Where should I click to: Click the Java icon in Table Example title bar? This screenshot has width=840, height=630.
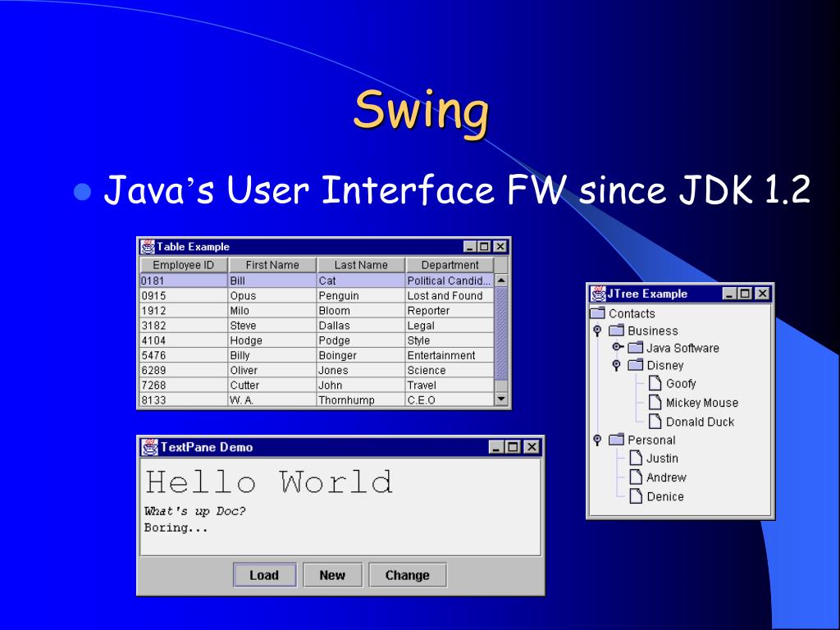(148, 246)
